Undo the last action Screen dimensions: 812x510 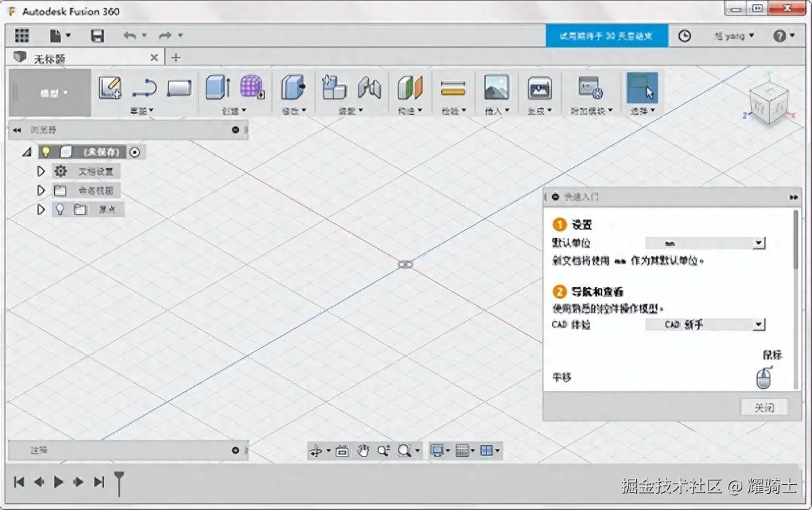(x=130, y=36)
